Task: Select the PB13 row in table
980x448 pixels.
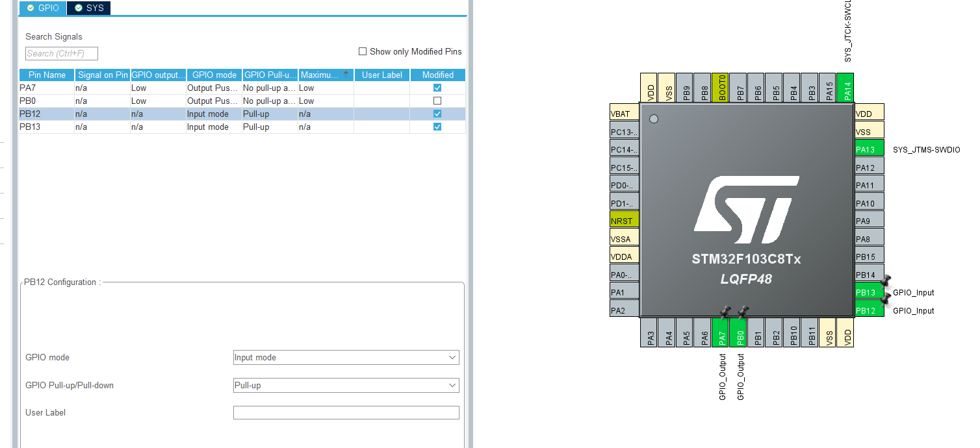Action: [x=242, y=127]
